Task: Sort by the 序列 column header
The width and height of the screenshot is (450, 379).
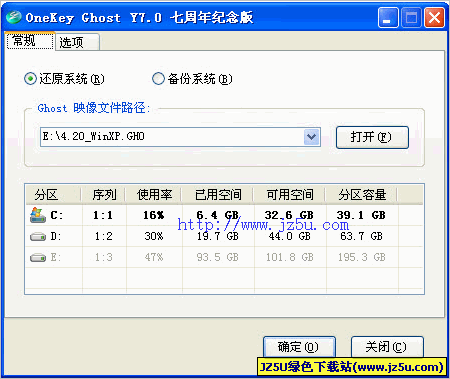Action: 103,194
